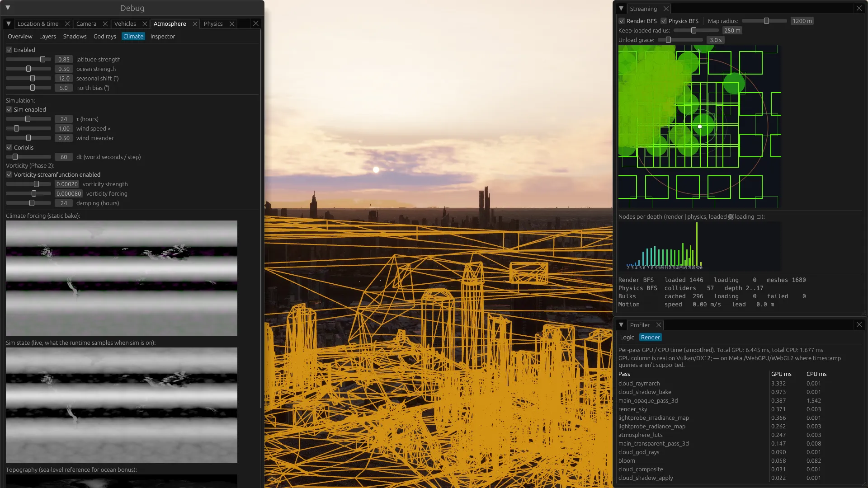Image resolution: width=868 pixels, height=488 pixels.
Task: Switch to the Camera tab
Action: 86,24
